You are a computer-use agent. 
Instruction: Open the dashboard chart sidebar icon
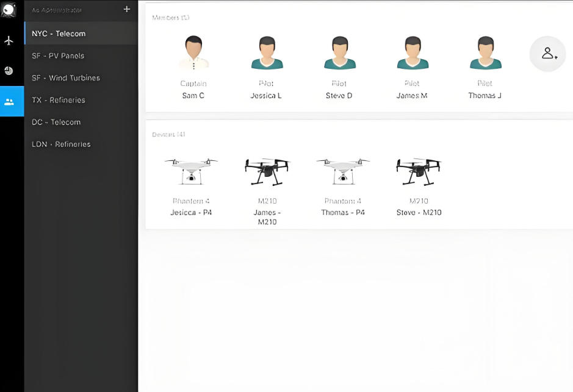point(9,71)
